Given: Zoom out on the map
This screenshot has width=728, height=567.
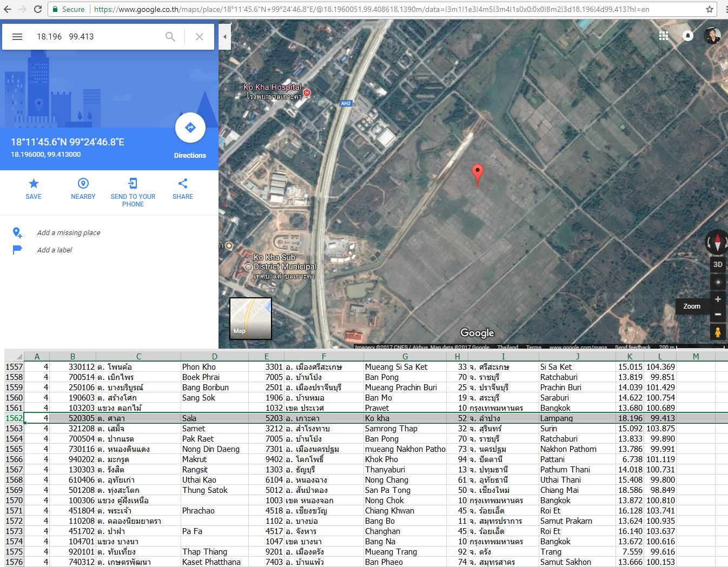Looking at the screenshot, I should 718,315.
